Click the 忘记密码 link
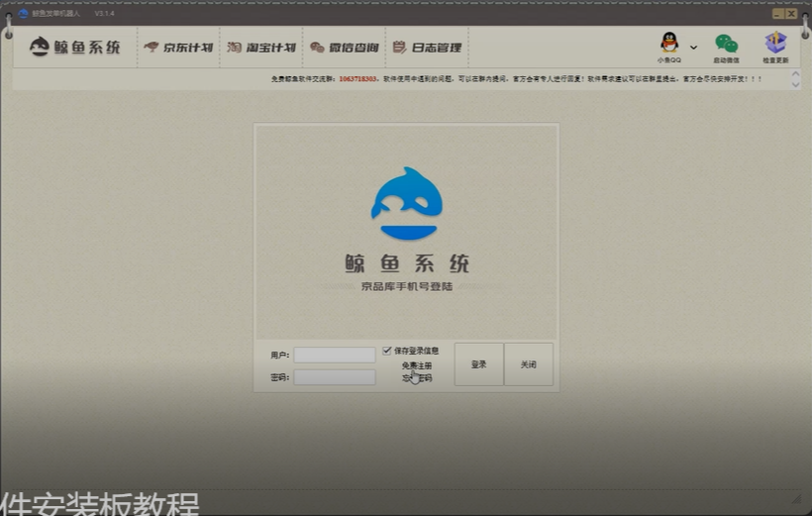The width and height of the screenshot is (812, 516). click(x=417, y=378)
